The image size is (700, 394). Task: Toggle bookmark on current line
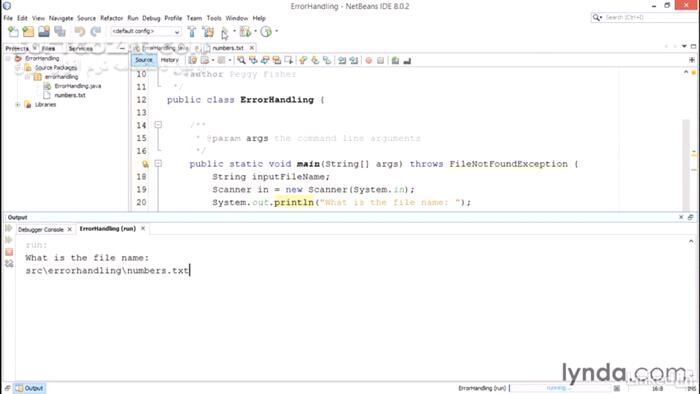(x=327, y=60)
